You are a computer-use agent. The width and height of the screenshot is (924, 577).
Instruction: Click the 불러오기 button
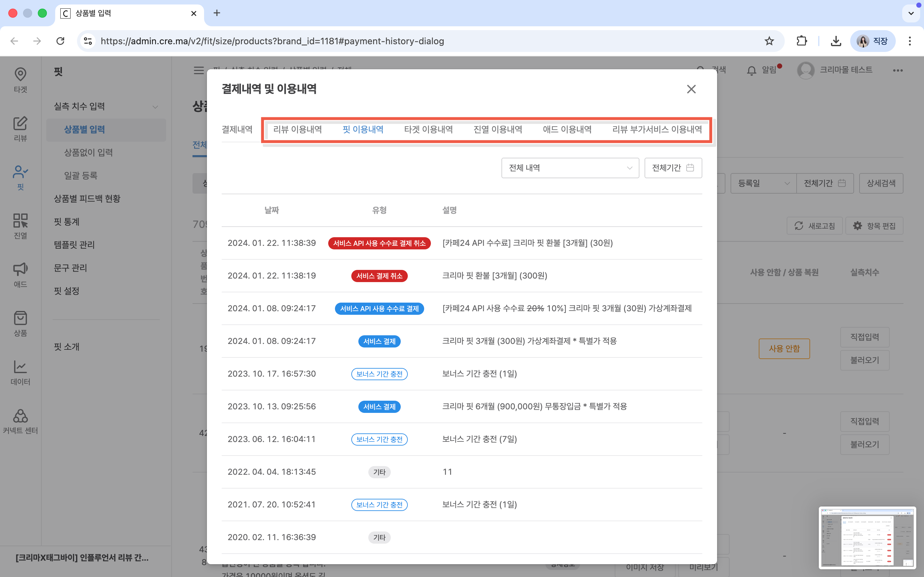(x=864, y=360)
